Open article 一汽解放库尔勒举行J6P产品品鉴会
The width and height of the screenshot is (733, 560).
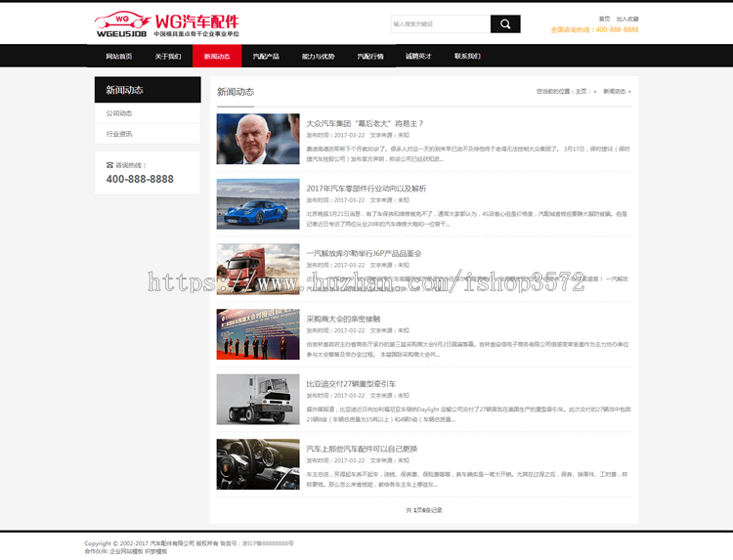point(364,253)
